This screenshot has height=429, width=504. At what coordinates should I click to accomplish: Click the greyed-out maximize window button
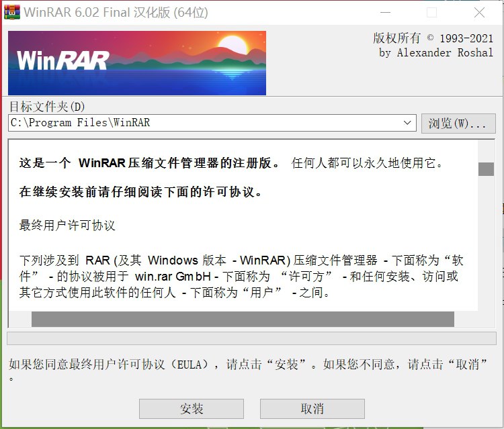(431, 13)
